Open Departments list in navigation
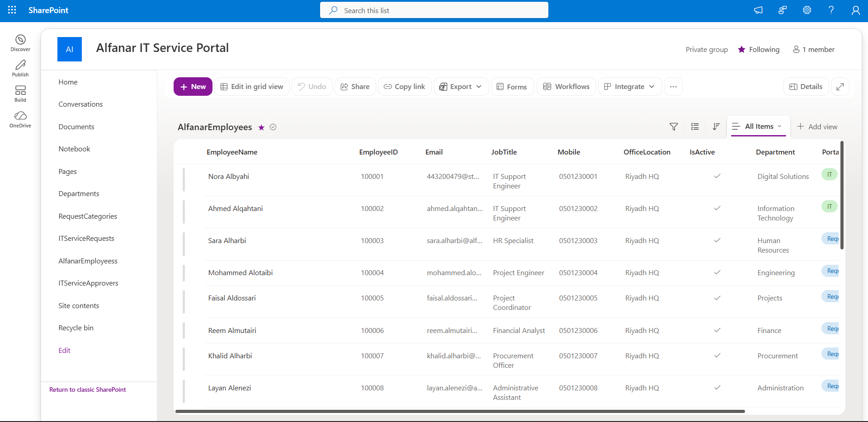 (x=79, y=193)
